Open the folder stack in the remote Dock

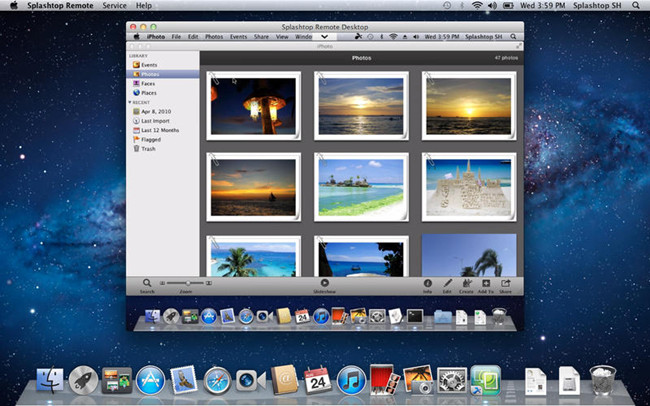tap(443, 317)
